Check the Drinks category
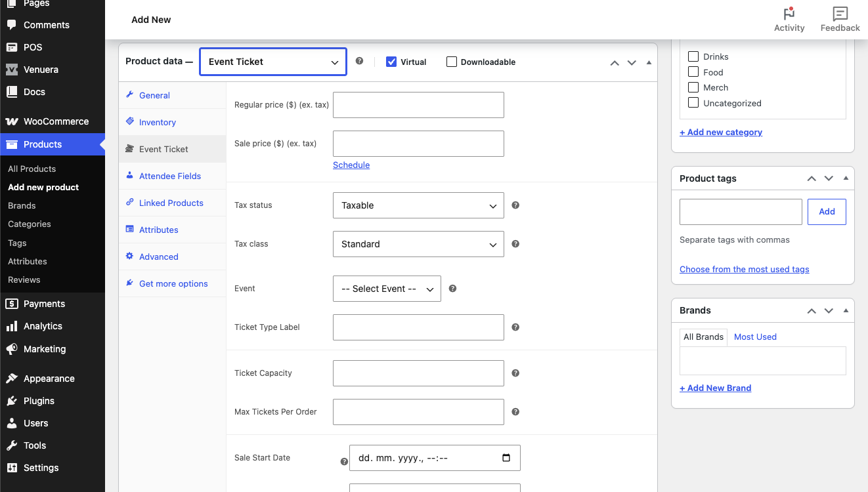Screen dimensions: 868x492 [x=693, y=56]
